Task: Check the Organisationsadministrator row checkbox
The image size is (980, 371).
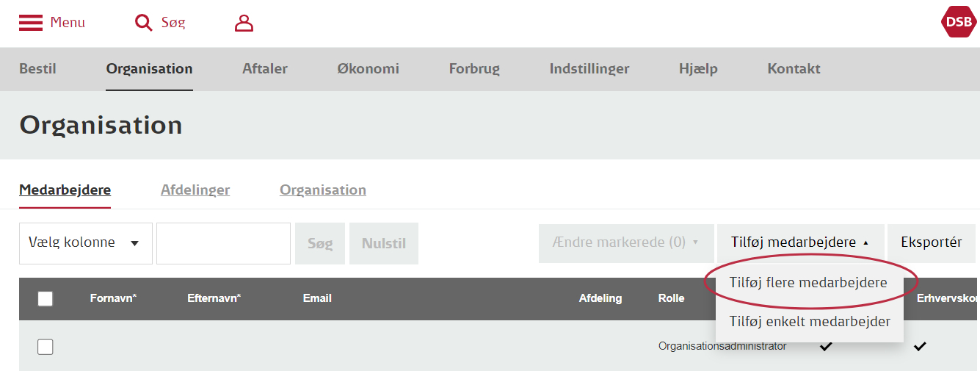Action: pos(46,347)
